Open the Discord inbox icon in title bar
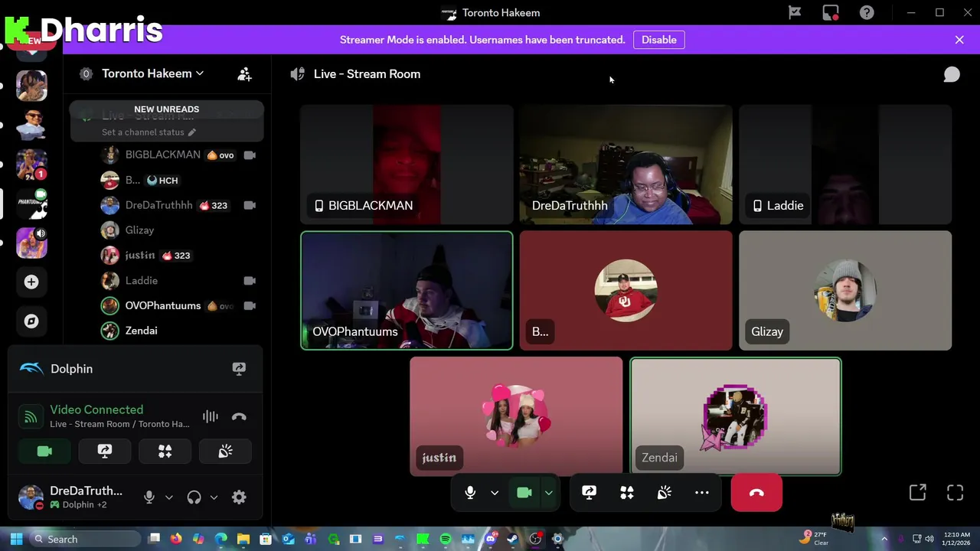The width and height of the screenshot is (980, 551). click(831, 13)
